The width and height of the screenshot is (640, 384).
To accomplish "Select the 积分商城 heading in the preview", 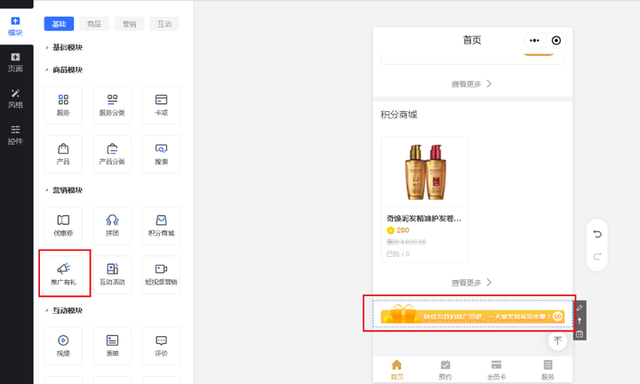I will point(399,115).
